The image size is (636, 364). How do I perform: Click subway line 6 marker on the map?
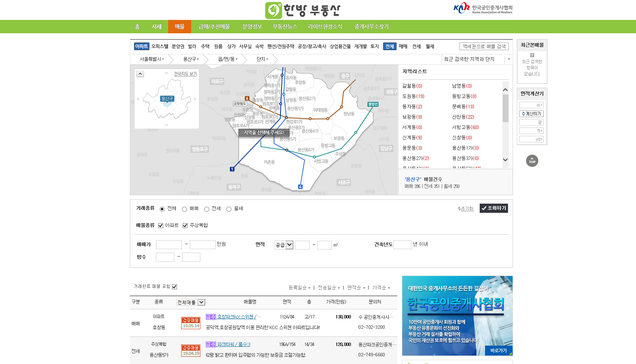[247, 98]
